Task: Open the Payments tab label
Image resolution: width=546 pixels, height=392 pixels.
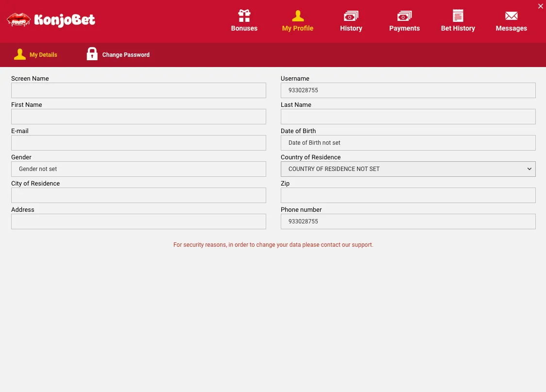Action: click(404, 28)
